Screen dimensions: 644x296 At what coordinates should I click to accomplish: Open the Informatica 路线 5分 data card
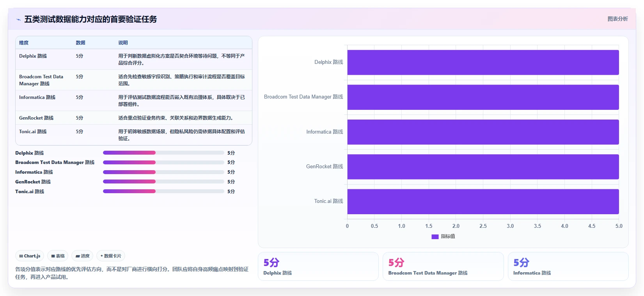[568, 266]
